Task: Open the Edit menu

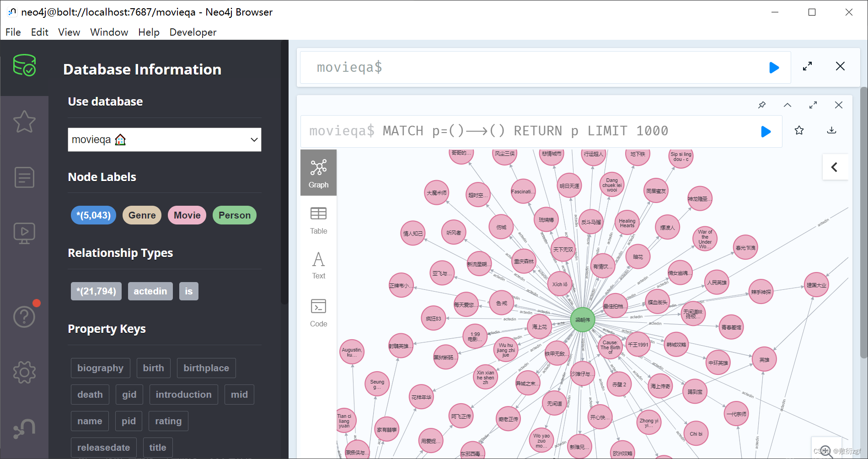Action: (40, 32)
